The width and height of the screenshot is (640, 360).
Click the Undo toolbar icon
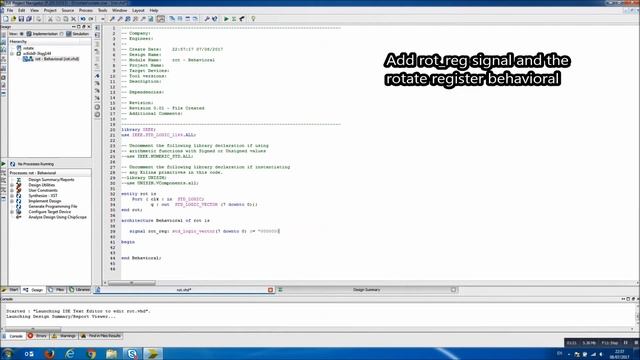[x=83, y=19]
